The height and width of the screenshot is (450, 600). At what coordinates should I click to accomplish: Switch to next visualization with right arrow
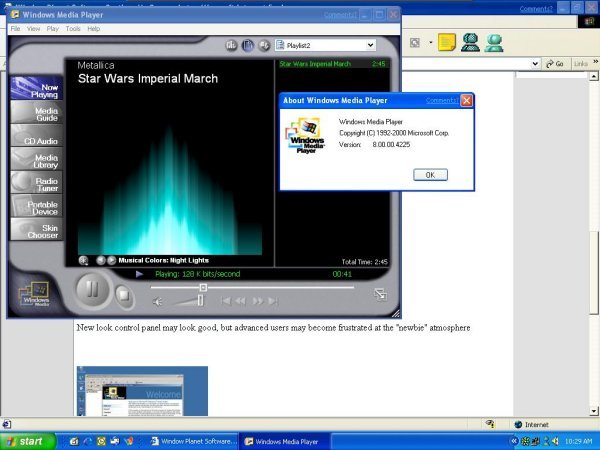[x=111, y=260]
